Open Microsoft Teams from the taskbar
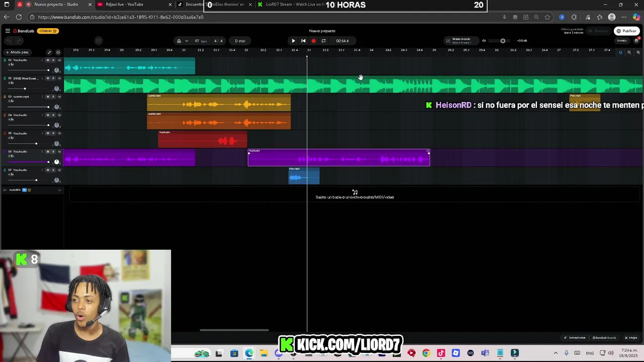The width and height of the screenshot is (644, 362). [485, 353]
